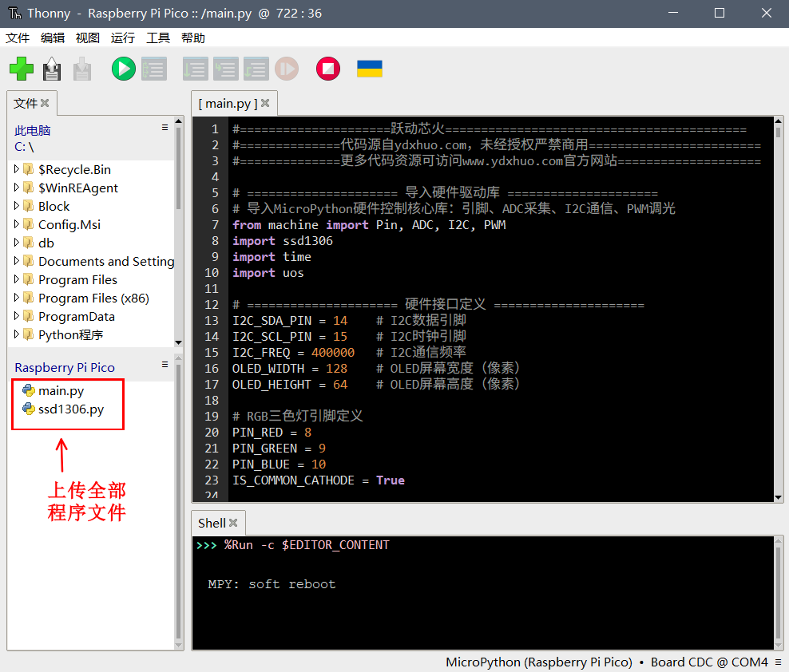This screenshot has width=789, height=672.
Task: Click the 此电脑 local files header
Action: pos(33,130)
